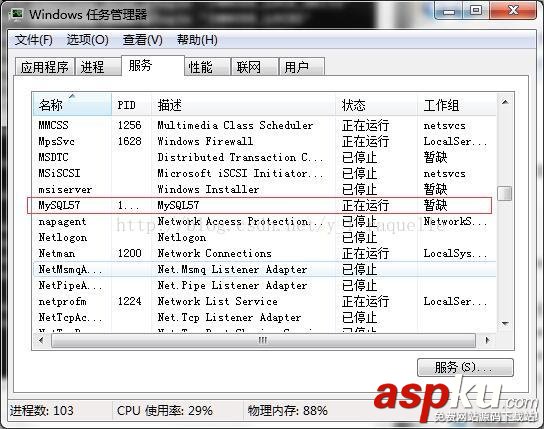Image resolution: width=544 pixels, height=429 pixels.
Task: Click the vertical scrollbar down arrow
Action: point(505,324)
